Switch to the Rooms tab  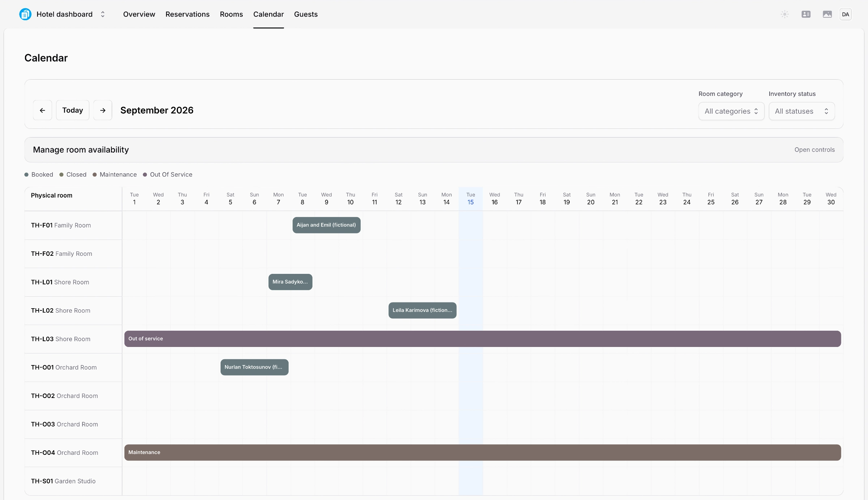[231, 14]
